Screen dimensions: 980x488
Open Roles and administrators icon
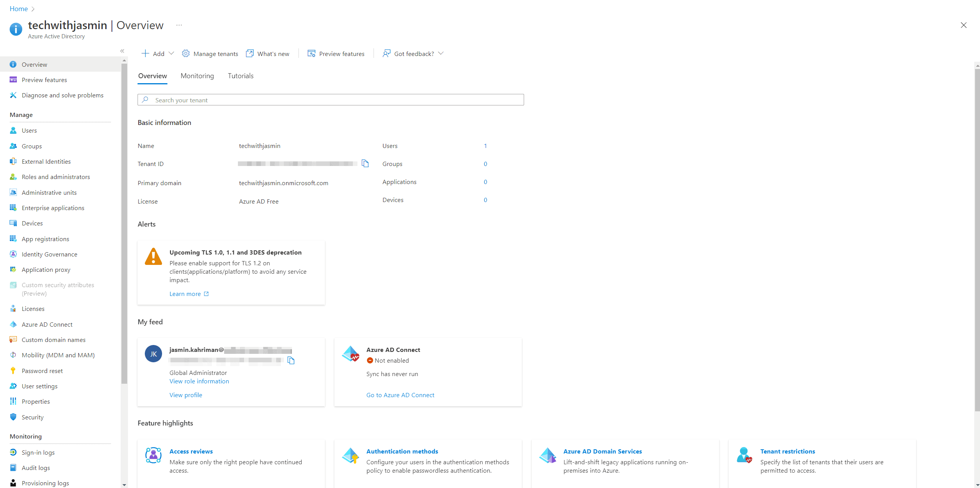(x=13, y=177)
